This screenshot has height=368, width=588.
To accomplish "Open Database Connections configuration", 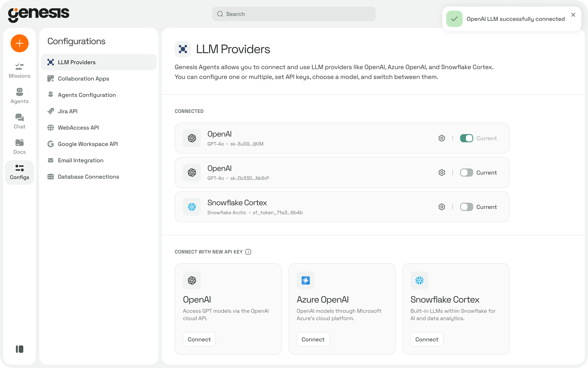I will 99,176.
